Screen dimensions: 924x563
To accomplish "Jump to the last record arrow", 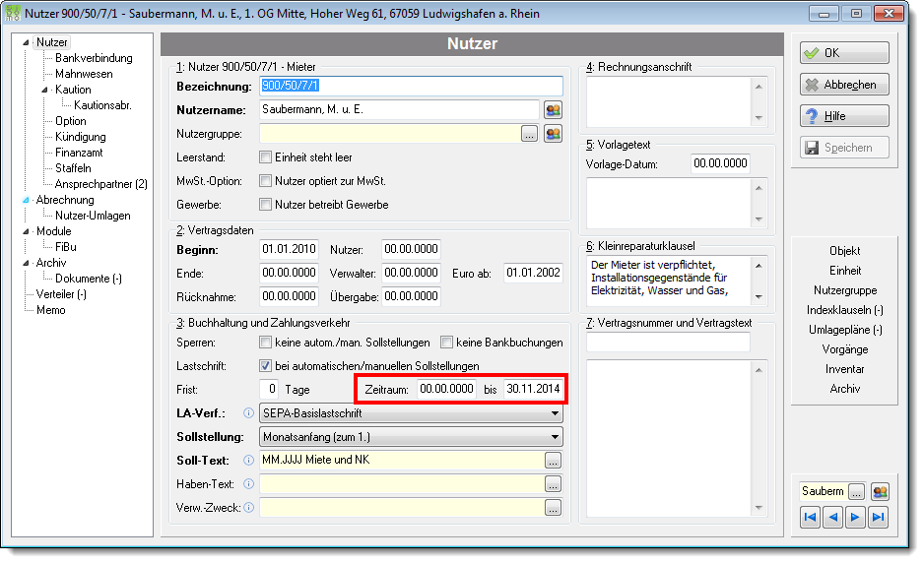I will click(878, 517).
